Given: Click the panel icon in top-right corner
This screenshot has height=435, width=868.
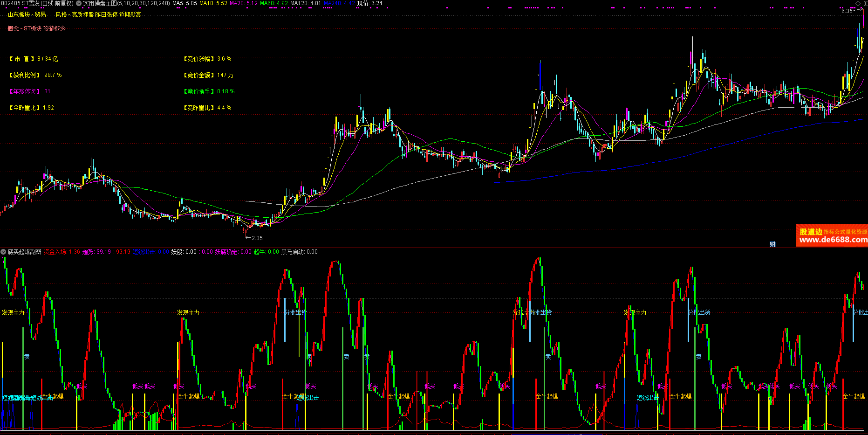Looking at the screenshot, I should click(x=865, y=3).
